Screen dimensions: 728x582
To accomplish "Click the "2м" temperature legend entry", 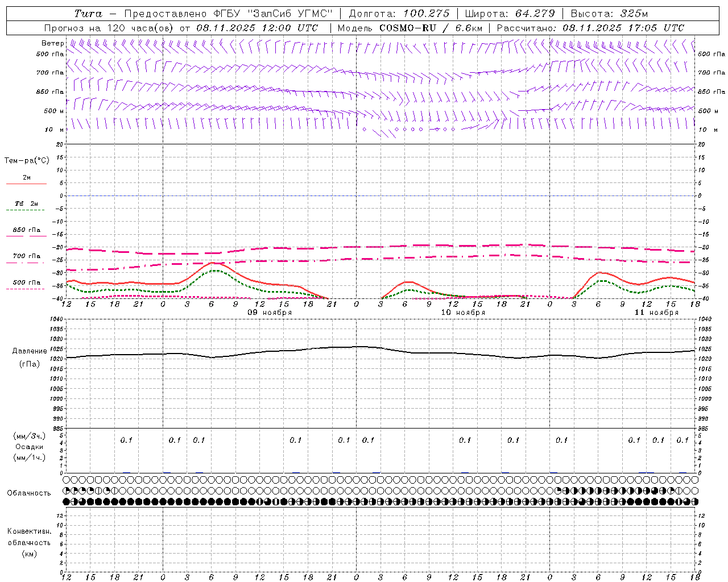I will click(x=27, y=178).
